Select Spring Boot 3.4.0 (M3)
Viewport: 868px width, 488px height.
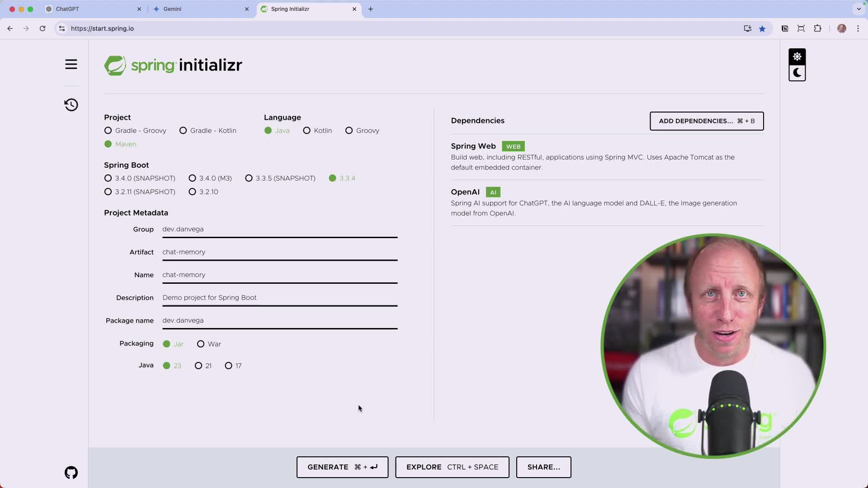[x=210, y=178]
